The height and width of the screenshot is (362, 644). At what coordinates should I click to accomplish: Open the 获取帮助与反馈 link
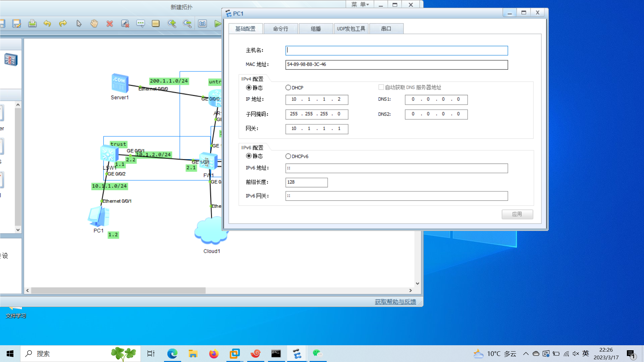(395, 302)
